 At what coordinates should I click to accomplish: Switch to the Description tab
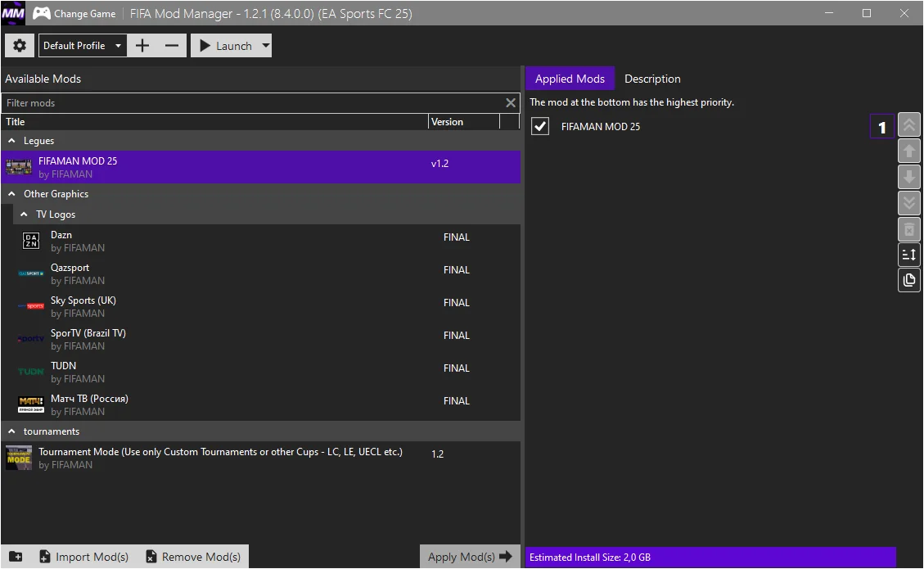click(652, 79)
